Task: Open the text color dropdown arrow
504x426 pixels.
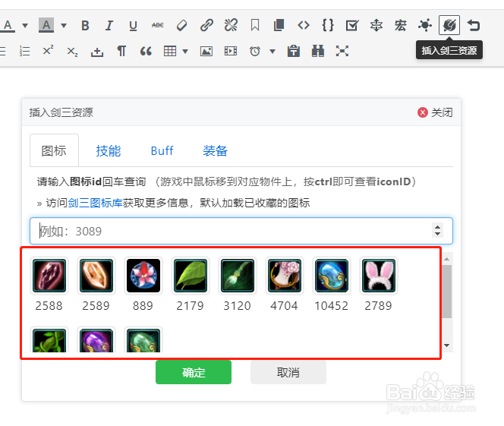Action: 25,25
